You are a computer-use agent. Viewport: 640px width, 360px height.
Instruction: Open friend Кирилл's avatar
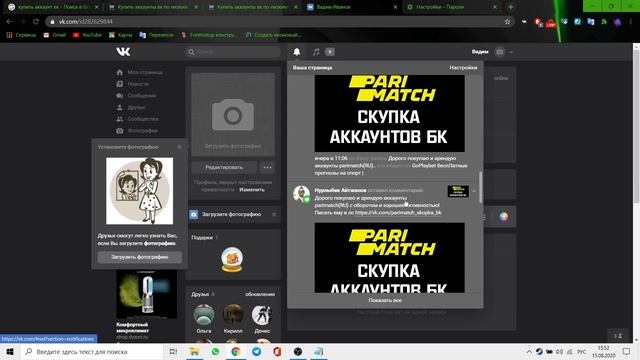point(233,315)
